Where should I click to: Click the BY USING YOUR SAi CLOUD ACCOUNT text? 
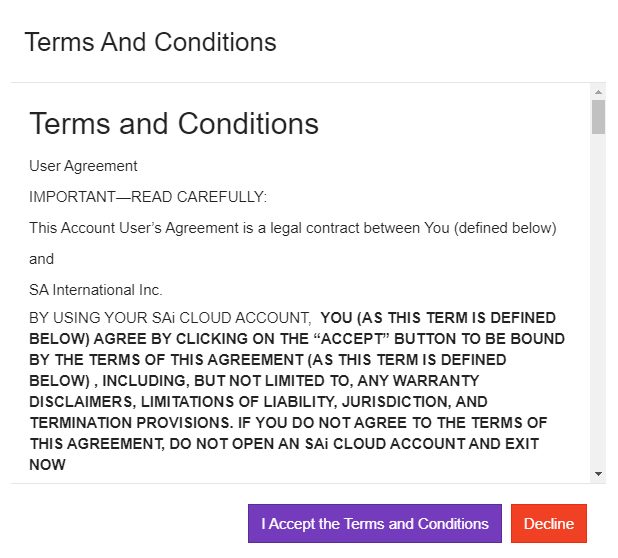(x=170, y=318)
